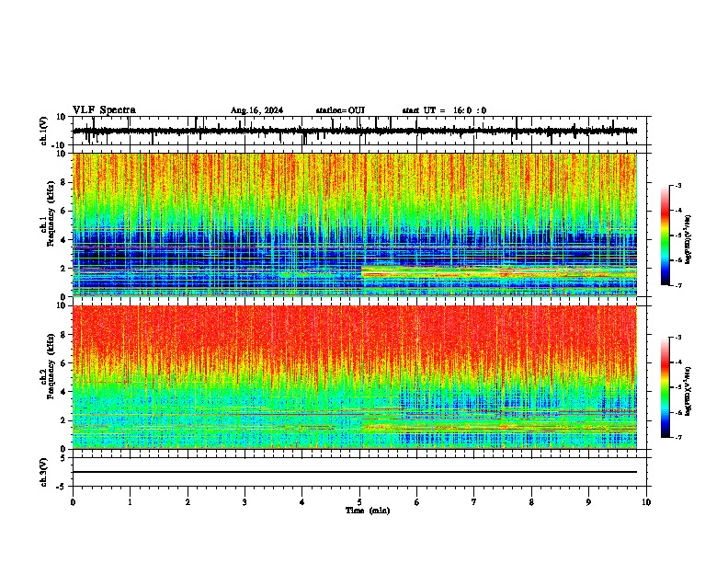Image resolution: width=728 pixels, height=563 pixels.
Task: Click the "-3" value on ch.2 color bar
Action: [x=677, y=338]
